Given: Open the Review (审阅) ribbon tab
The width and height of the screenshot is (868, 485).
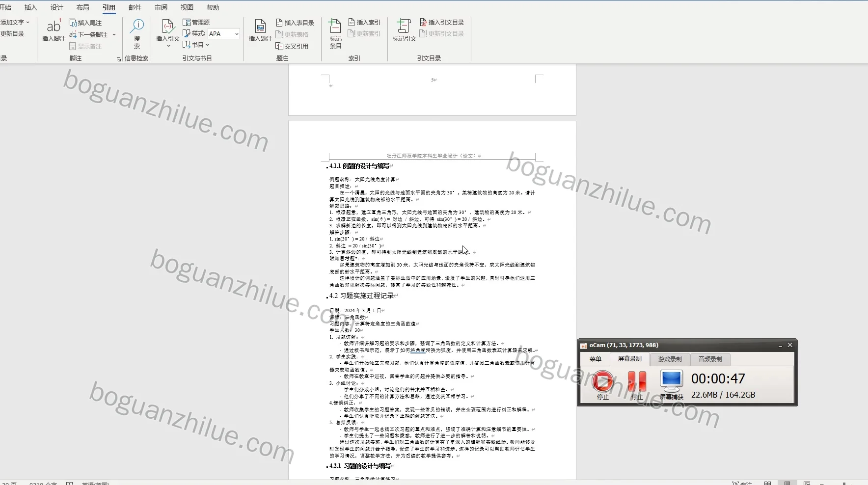Looking at the screenshot, I should click(x=161, y=7).
